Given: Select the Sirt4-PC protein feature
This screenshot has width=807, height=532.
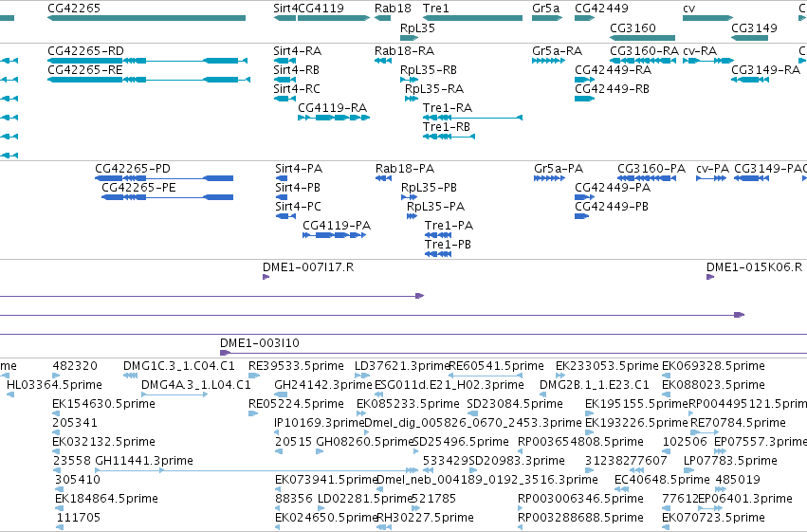Looking at the screenshot, I should 285,216.
